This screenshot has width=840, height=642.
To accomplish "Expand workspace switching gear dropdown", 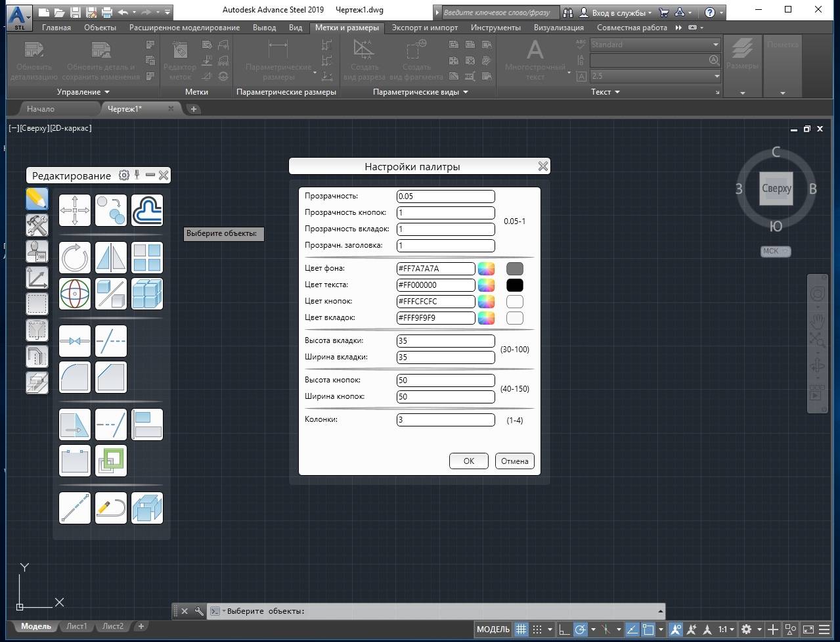I will click(x=760, y=630).
